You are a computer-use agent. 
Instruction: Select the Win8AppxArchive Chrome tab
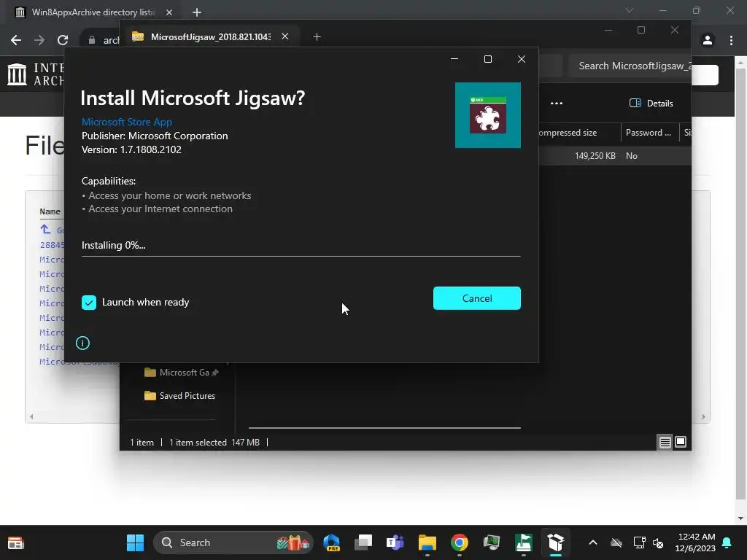(x=93, y=12)
